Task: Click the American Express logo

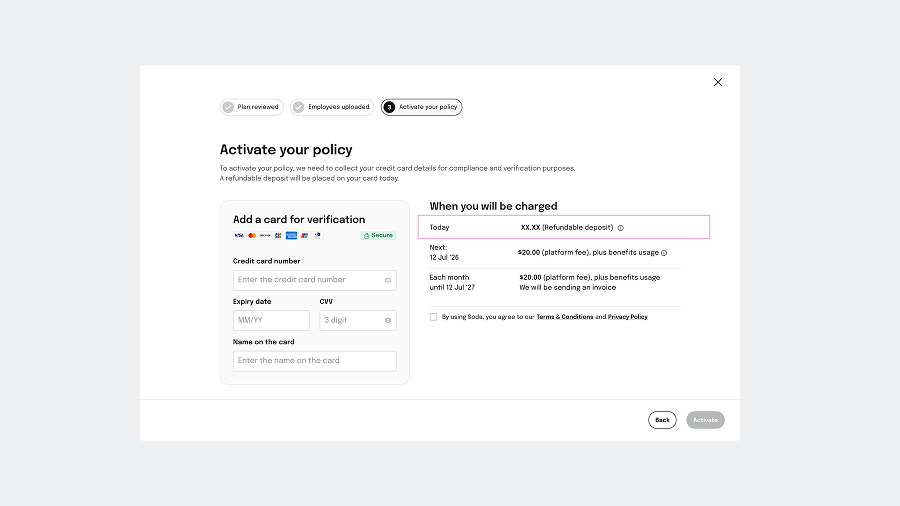Action: (x=292, y=236)
